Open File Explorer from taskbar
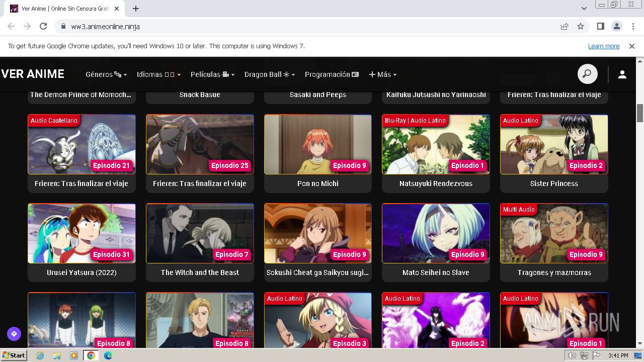This screenshot has width=644, height=362. pyautogui.click(x=57, y=355)
